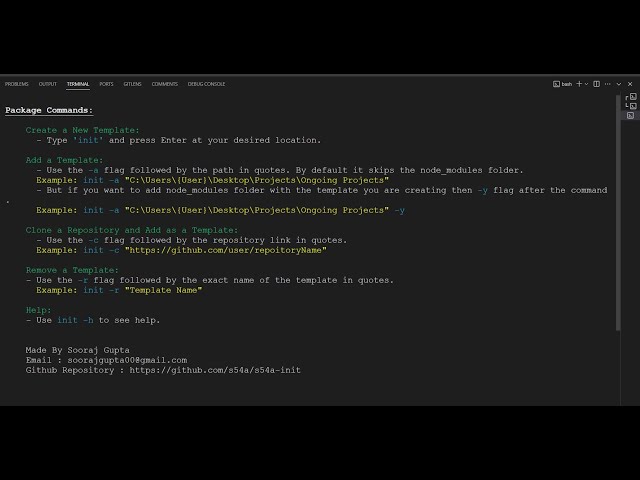Click the soorajgupta00@gmail.com email text

[x=127, y=360]
